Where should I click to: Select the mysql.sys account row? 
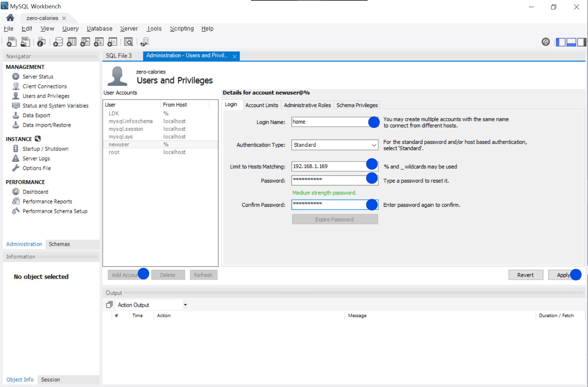point(160,137)
